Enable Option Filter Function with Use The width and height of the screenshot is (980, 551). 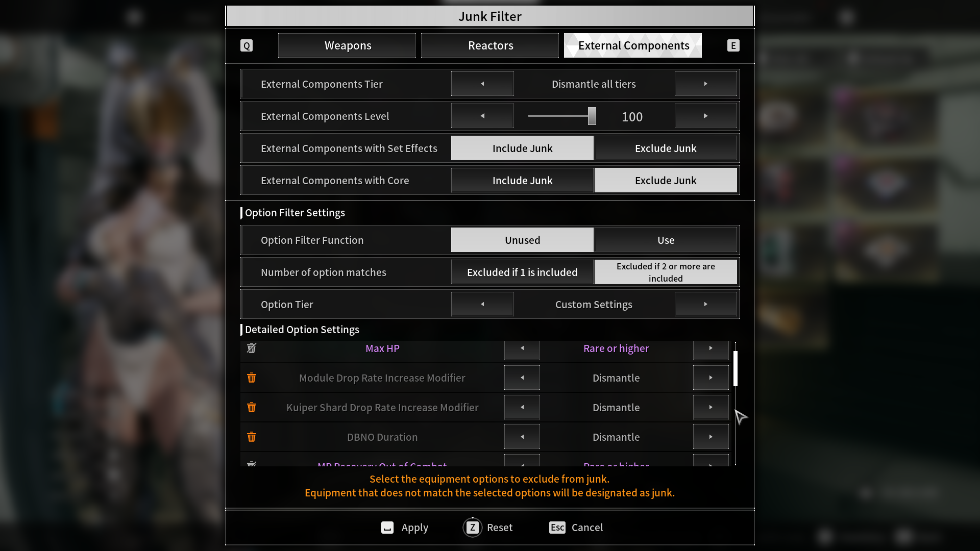(x=666, y=240)
